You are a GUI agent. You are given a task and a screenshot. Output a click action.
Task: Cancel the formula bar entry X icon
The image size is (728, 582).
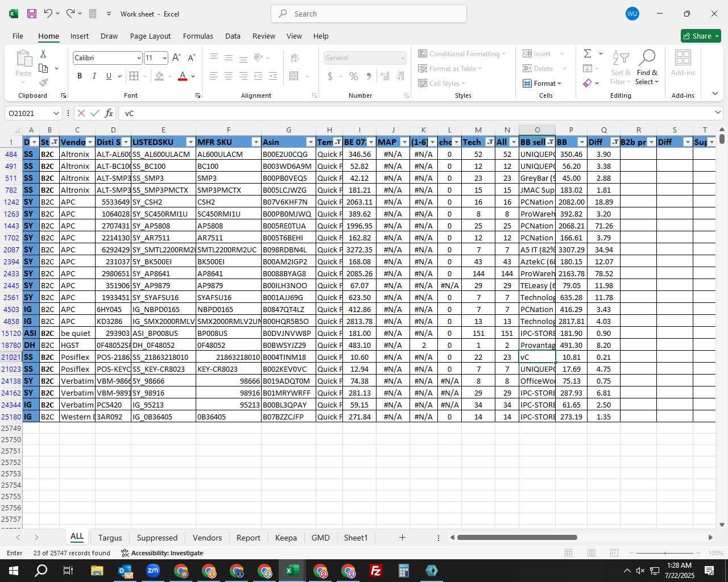pyautogui.click(x=81, y=113)
